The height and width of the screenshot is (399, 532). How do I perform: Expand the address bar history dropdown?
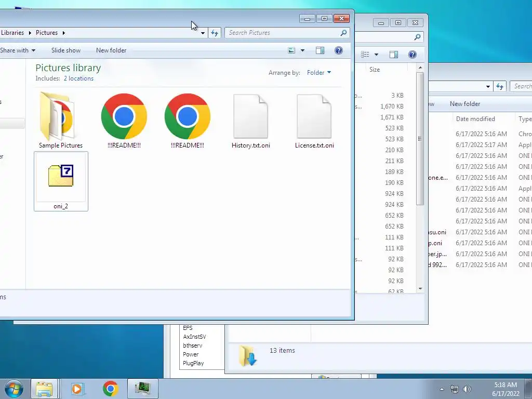pos(203,33)
